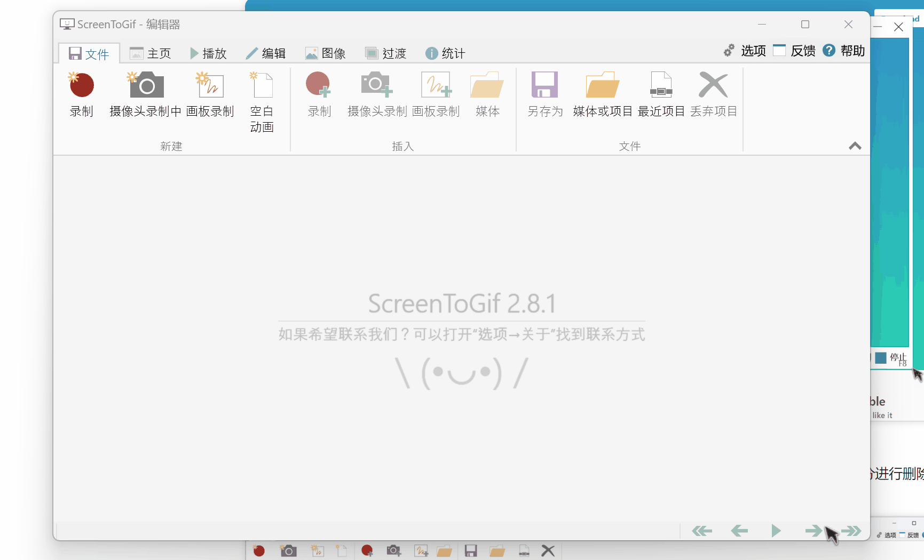Insert 摄像头录制 from the 插入 group
The height and width of the screenshot is (560, 924).
(x=377, y=94)
